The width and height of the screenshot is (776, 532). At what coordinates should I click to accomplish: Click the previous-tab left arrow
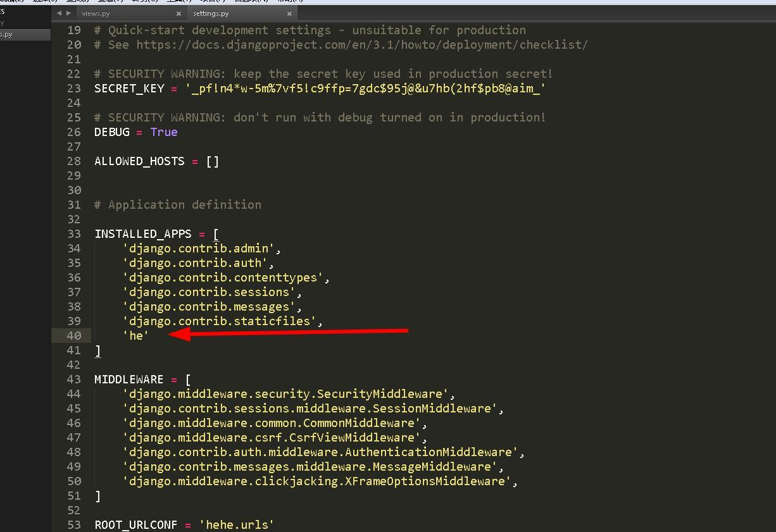pos(59,13)
